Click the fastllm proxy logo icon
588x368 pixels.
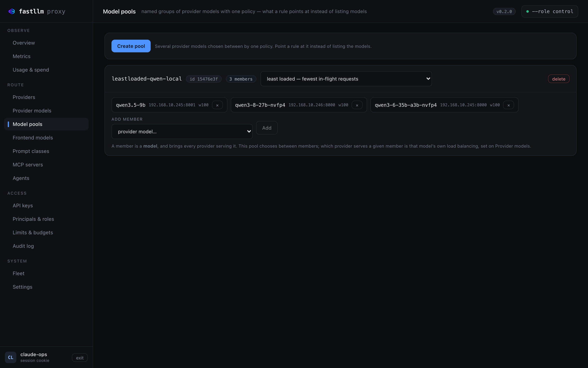(x=11, y=11)
